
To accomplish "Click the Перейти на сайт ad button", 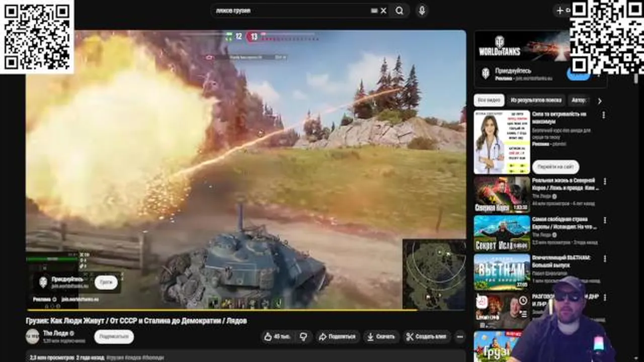I will [555, 167].
